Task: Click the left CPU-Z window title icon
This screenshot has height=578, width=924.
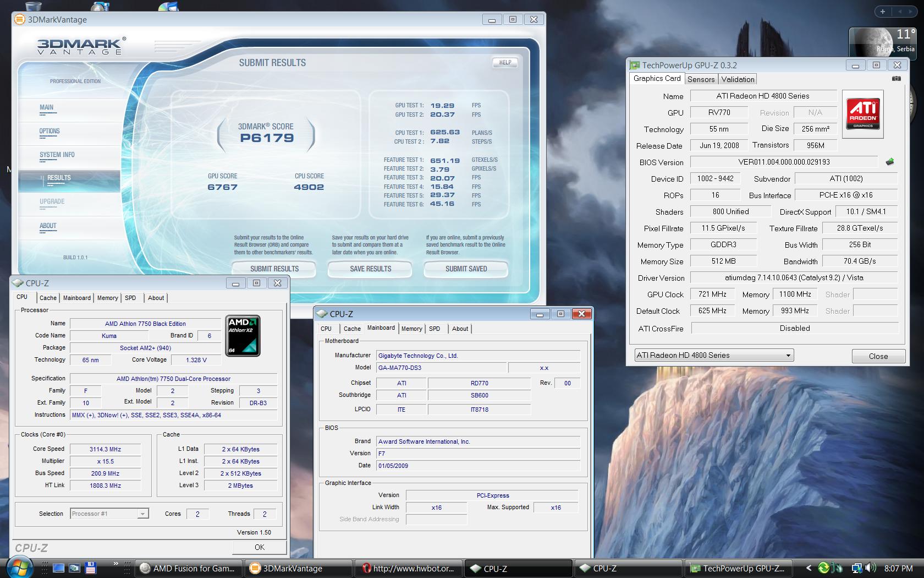Action: tap(18, 283)
